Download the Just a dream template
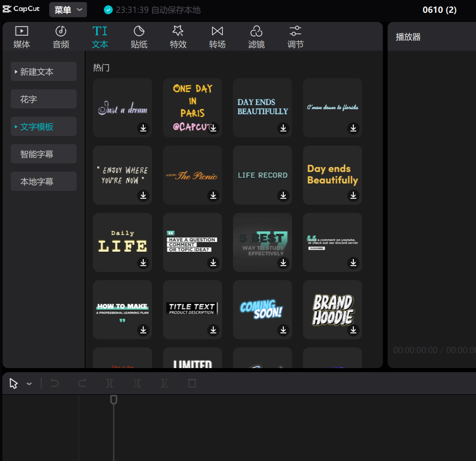The height and width of the screenshot is (461, 476). click(143, 128)
